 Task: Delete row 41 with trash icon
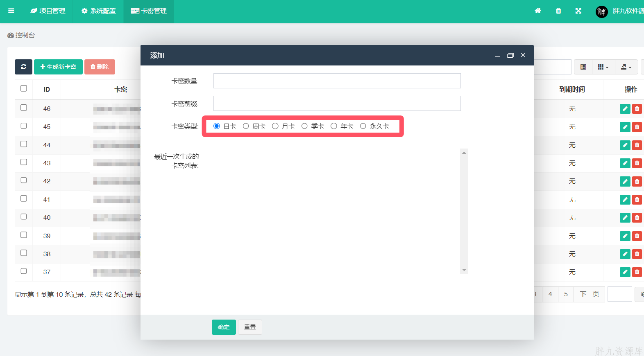637,200
